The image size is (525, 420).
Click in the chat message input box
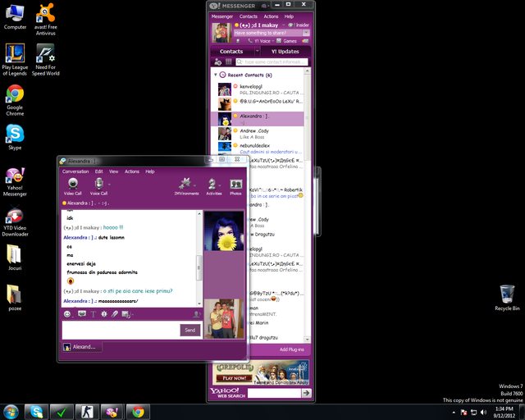pos(121,330)
